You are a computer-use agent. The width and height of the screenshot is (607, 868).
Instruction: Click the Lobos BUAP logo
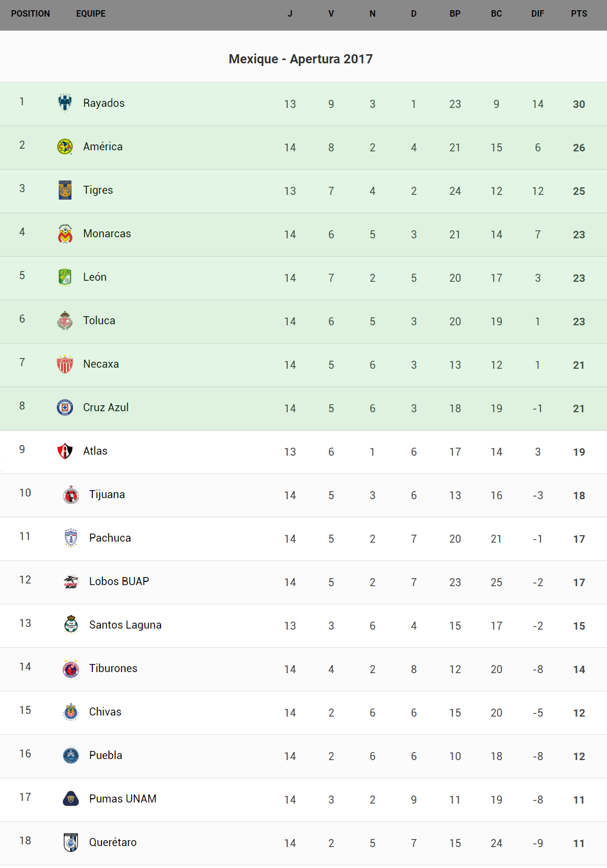[x=71, y=581]
